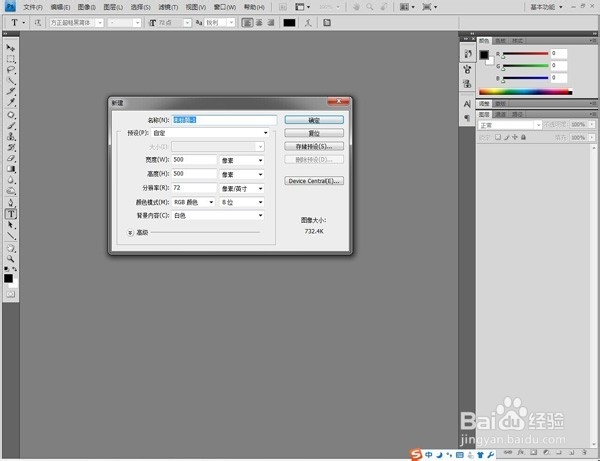Image resolution: width=600 pixels, height=461 pixels.
Task: Select the Zoom tool in toolbox
Action: pyautogui.click(x=10, y=259)
